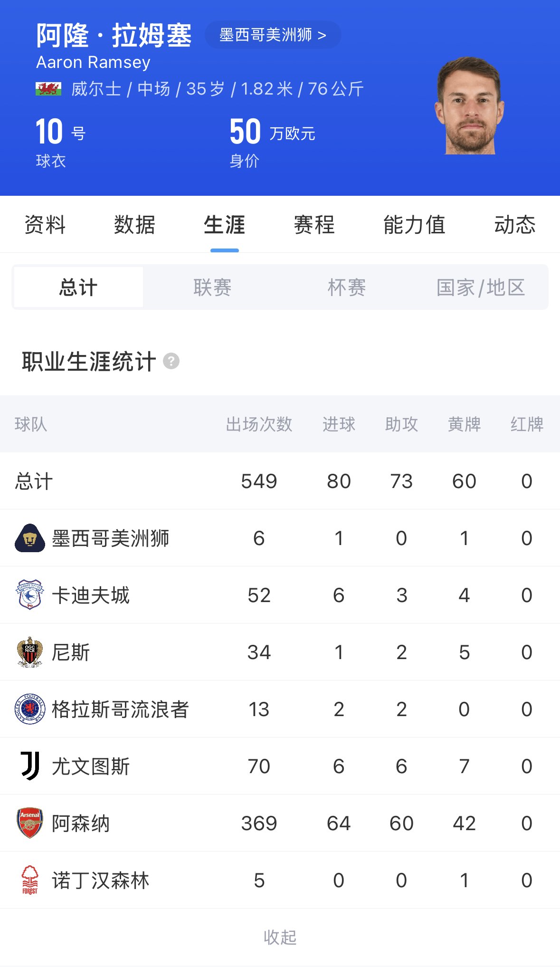
Task: Click the help question mark beside 职业生涯统计
Action: pos(171,361)
